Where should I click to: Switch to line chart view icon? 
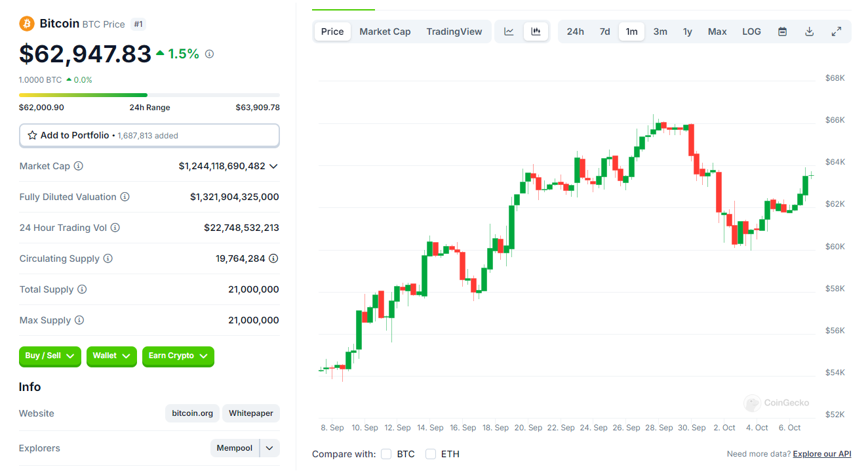509,31
